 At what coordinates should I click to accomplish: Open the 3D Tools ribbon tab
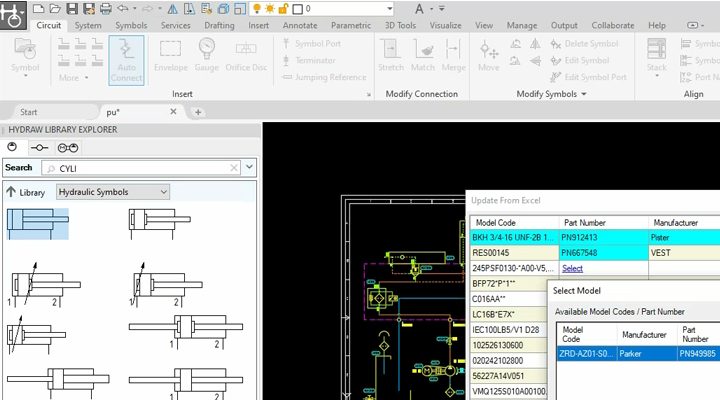coord(400,25)
